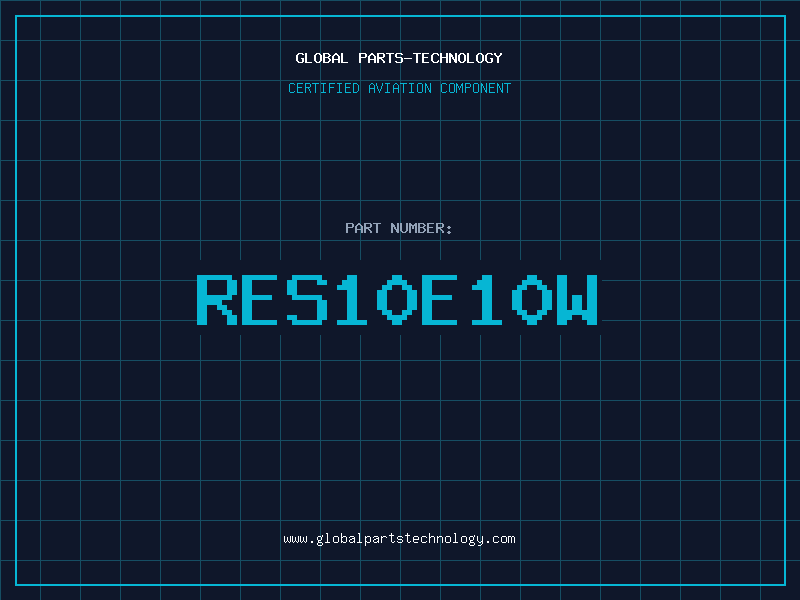Click the first 0 in part number

pyautogui.click(x=398, y=299)
